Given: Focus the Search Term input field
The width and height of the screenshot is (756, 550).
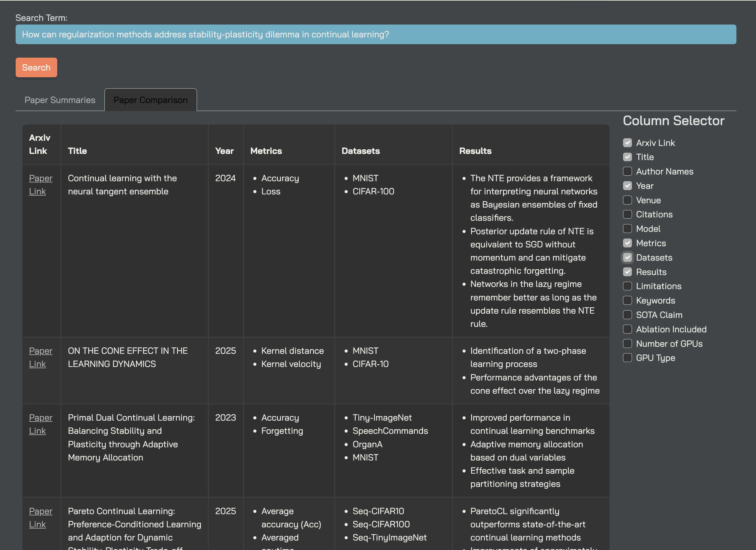Looking at the screenshot, I should [376, 34].
